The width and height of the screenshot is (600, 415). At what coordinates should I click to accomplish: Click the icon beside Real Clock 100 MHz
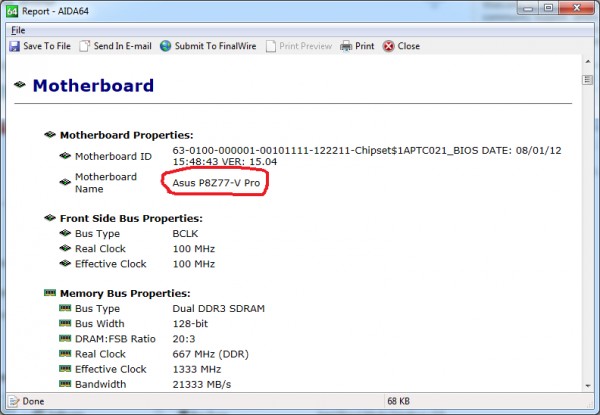[x=65, y=248]
